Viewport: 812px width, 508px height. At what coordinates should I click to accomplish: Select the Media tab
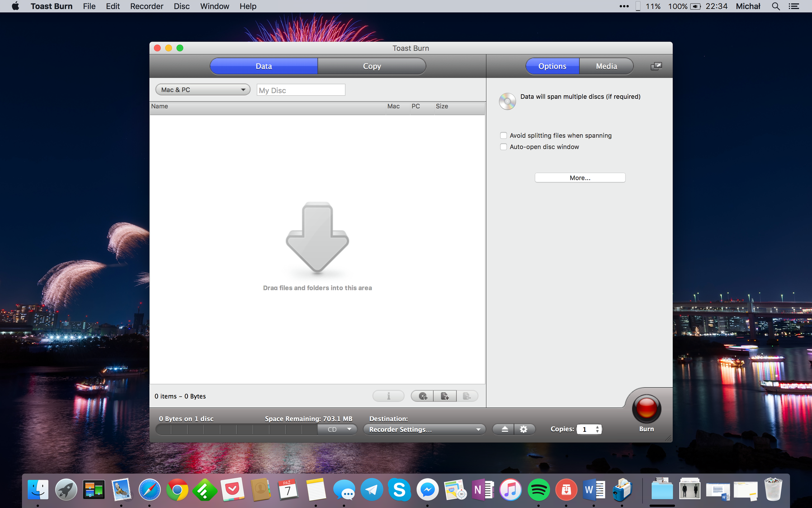606,66
